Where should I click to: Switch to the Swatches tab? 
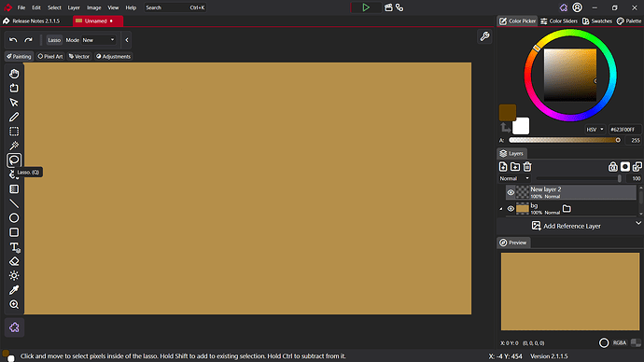tap(596, 21)
